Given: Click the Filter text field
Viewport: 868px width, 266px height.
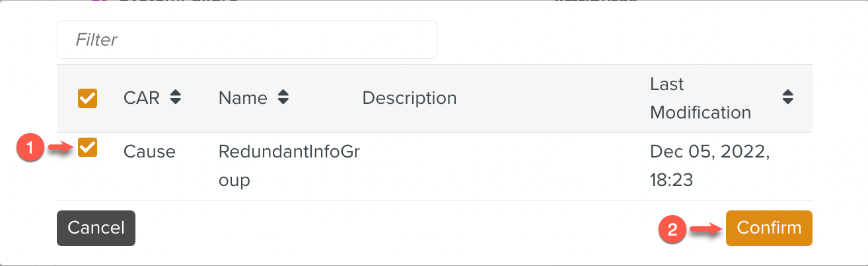Looking at the screenshot, I should (246, 40).
